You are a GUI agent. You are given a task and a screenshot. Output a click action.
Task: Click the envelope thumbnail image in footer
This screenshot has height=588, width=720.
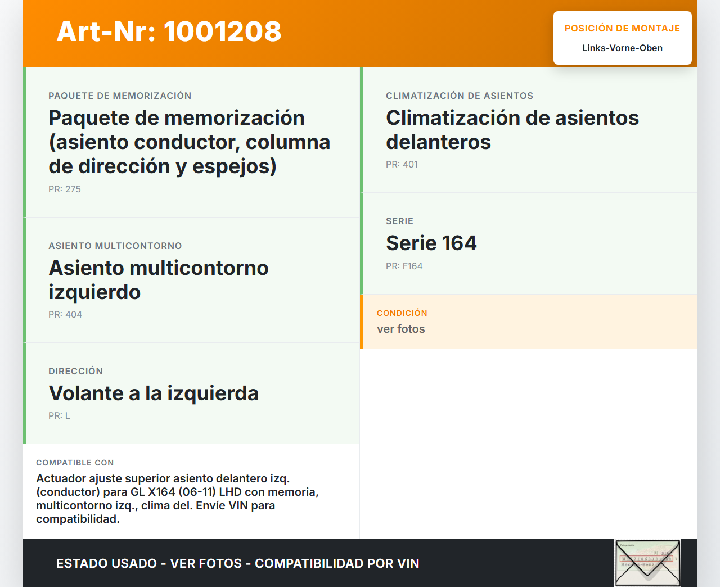click(647, 563)
